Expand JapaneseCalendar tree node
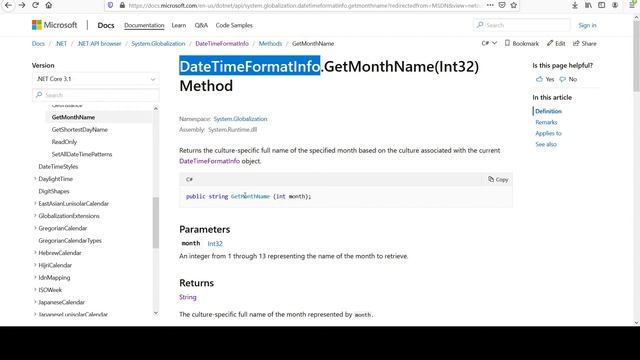 coord(35,302)
